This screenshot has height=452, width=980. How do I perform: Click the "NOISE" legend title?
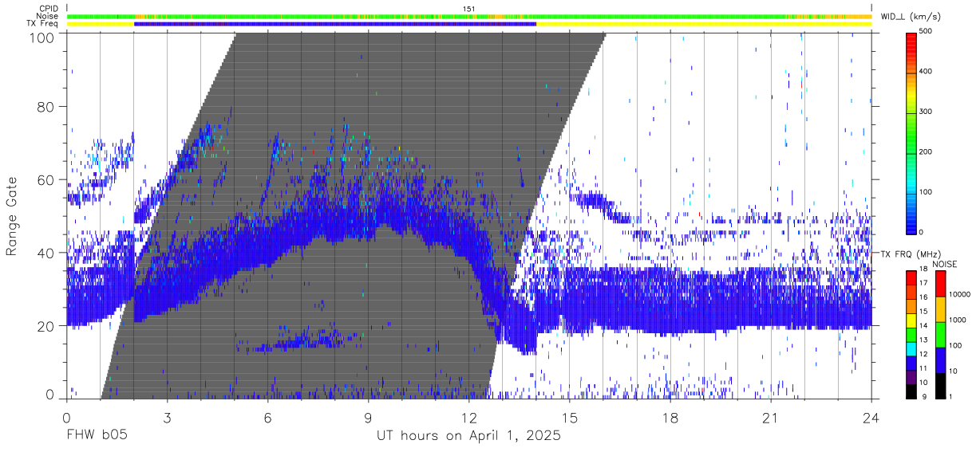point(944,264)
